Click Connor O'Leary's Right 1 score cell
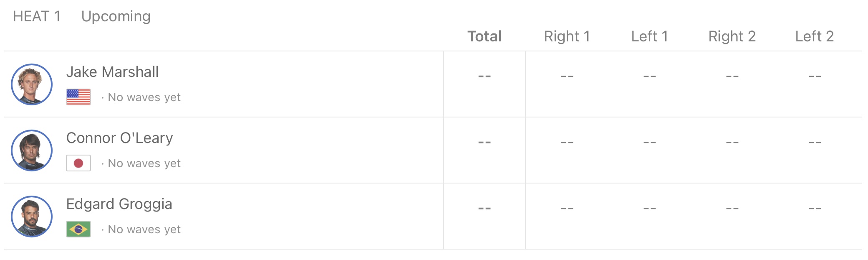 click(x=567, y=143)
